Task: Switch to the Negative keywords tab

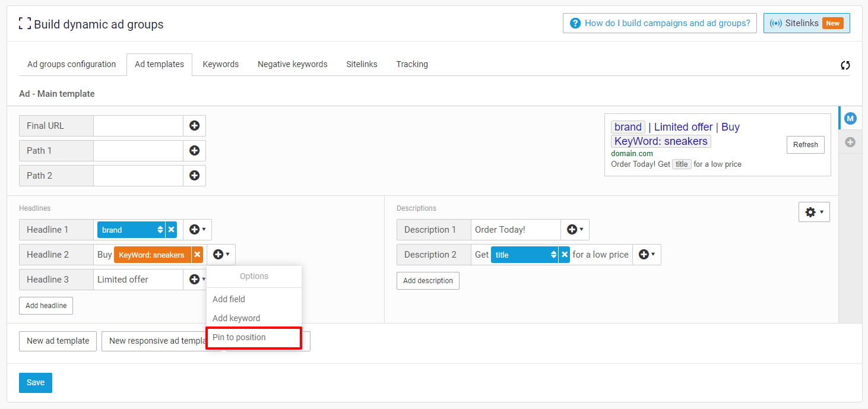Action: [x=292, y=64]
